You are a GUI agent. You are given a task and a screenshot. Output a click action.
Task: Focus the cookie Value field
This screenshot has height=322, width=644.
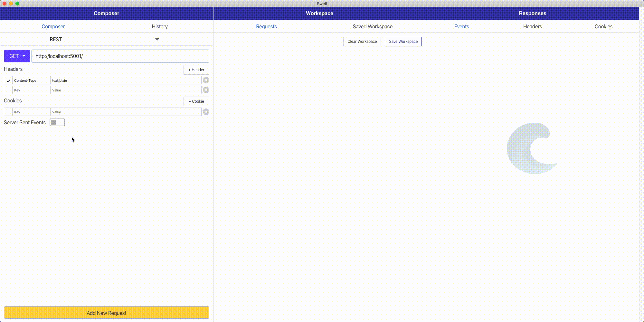[126, 112]
